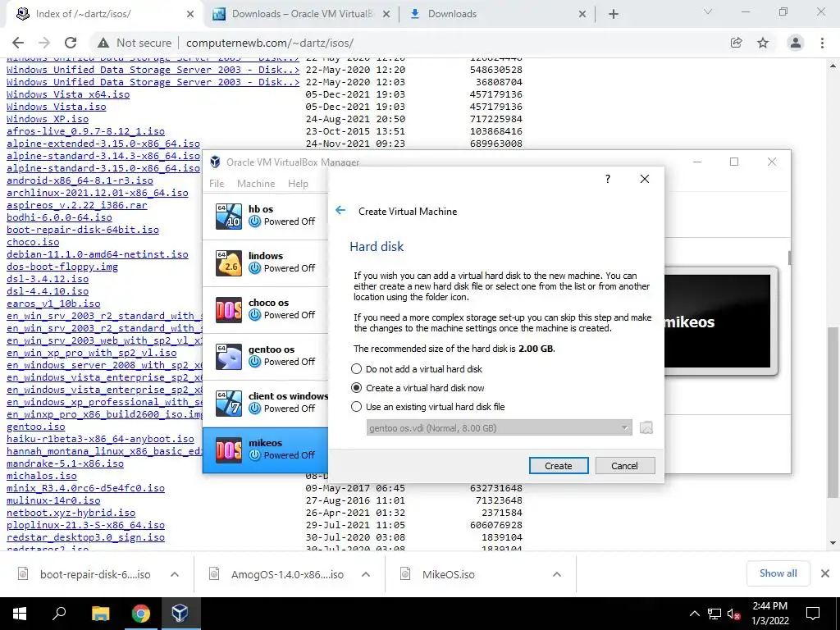Close the Index of /~dartz/isos/ tab

click(x=190, y=15)
